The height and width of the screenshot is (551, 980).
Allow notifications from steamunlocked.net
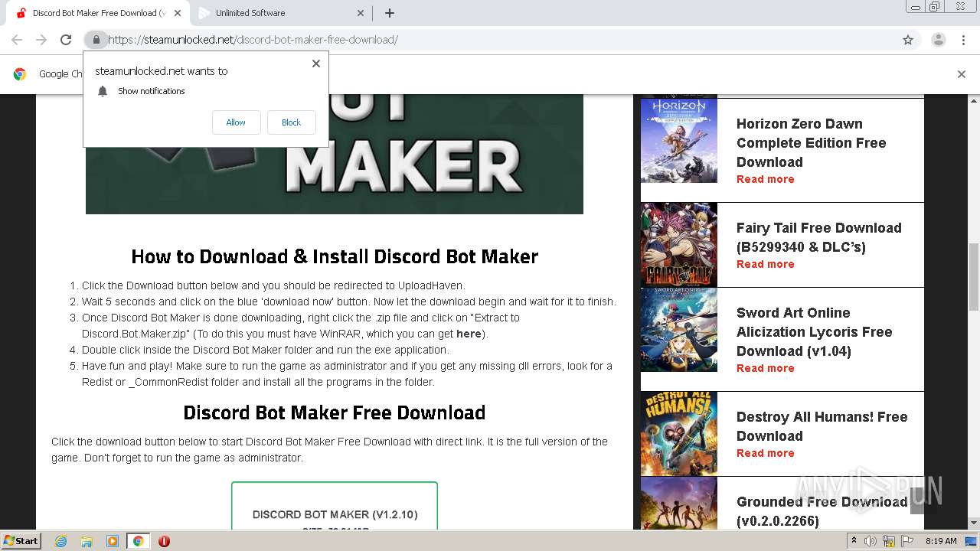[236, 122]
